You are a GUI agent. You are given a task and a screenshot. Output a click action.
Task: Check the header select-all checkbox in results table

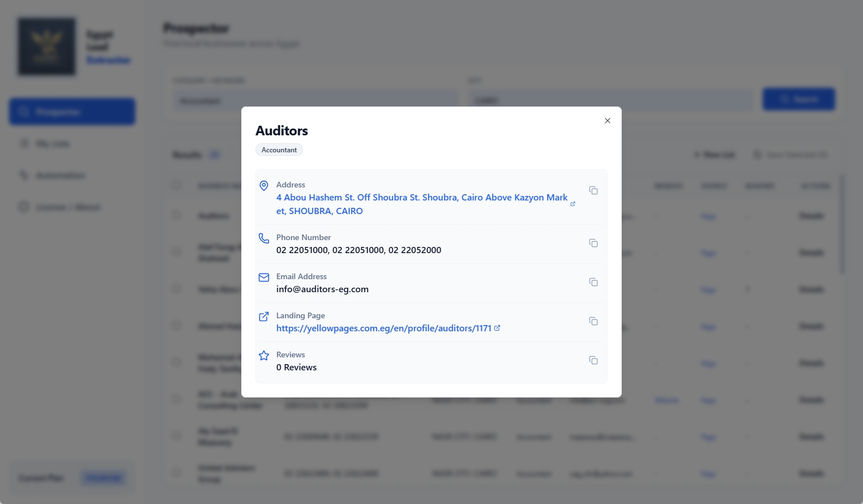click(x=176, y=185)
